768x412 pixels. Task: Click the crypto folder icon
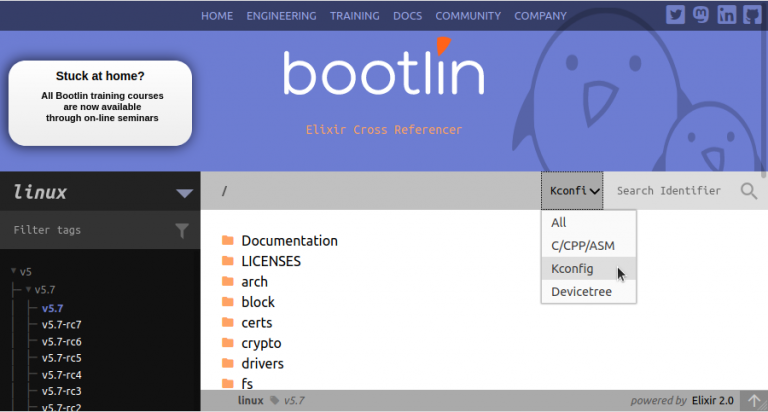(228, 343)
